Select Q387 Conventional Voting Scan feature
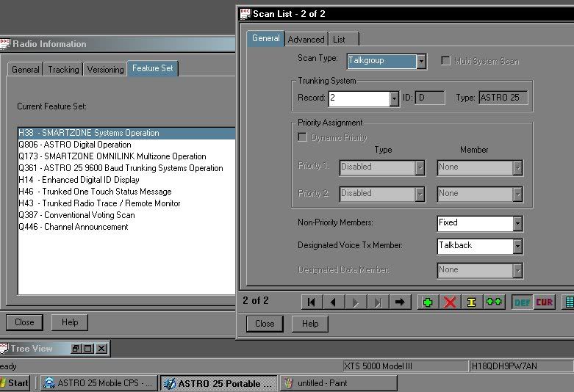 coord(126,214)
